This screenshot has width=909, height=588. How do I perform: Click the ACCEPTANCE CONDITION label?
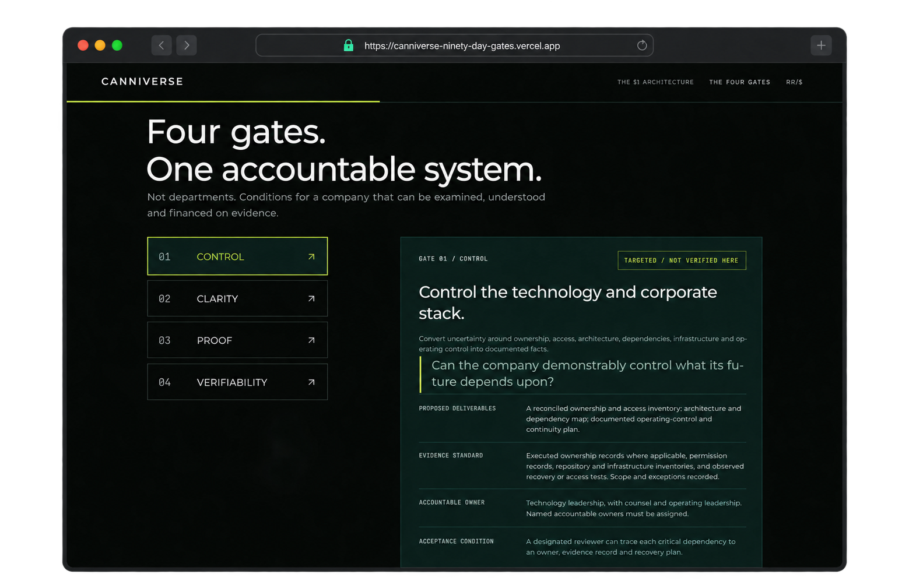456,541
